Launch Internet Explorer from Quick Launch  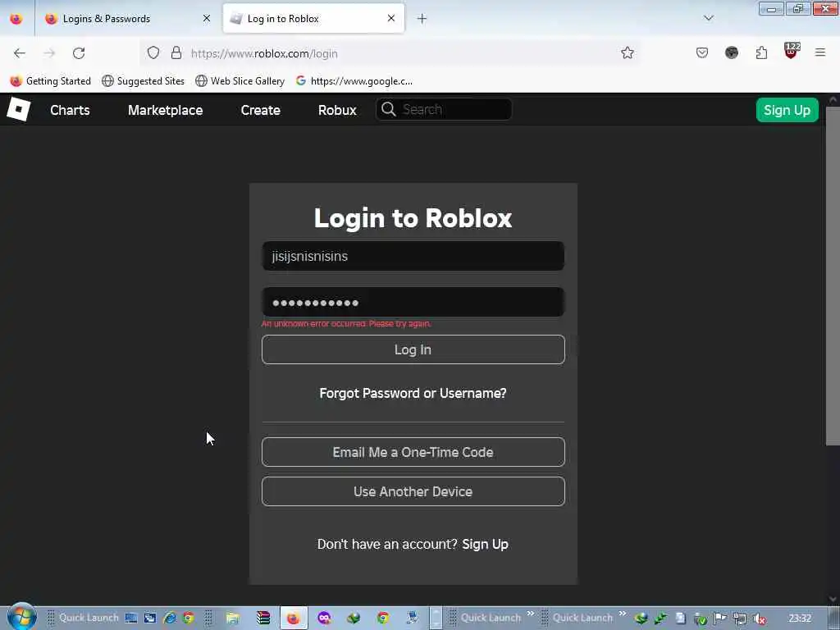click(x=169, y=618)
